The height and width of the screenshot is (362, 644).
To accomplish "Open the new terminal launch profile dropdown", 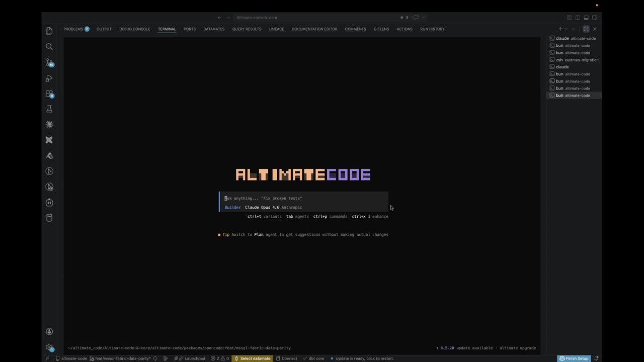I will tap(566, 29).
